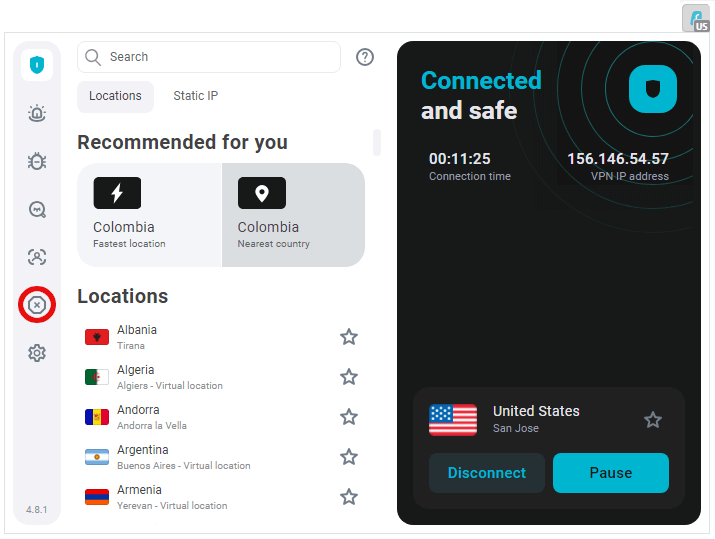Connect to Colombia Fastest location card

150,215
